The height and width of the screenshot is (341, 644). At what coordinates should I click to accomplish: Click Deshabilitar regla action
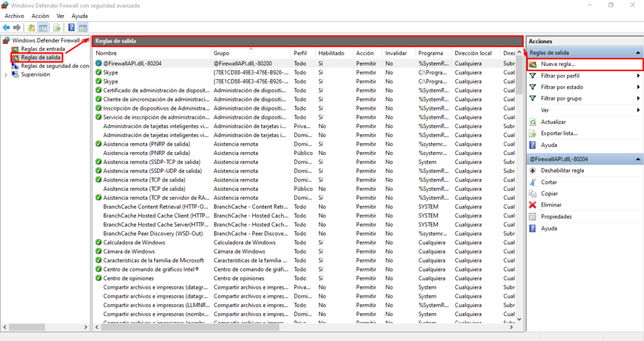click(x=562, y=170)
